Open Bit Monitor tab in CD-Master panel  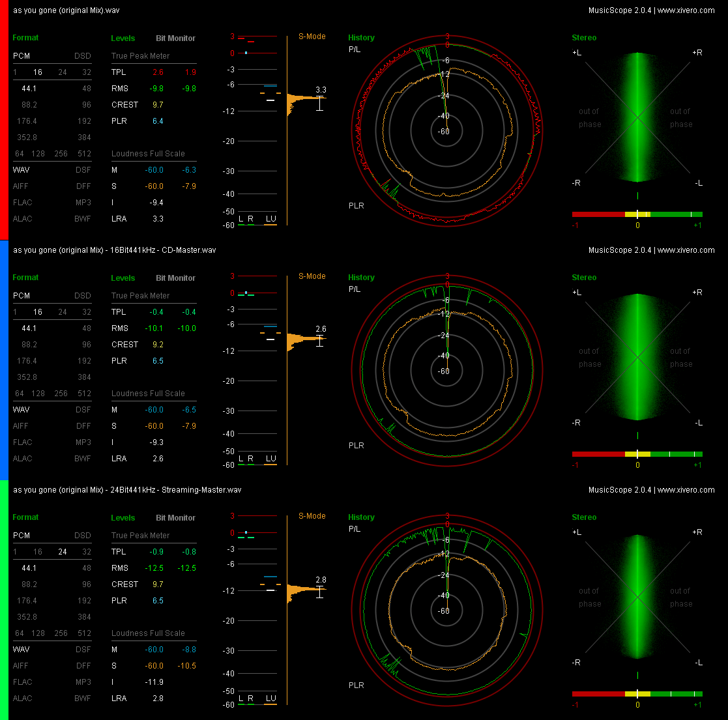click(175, 278)
